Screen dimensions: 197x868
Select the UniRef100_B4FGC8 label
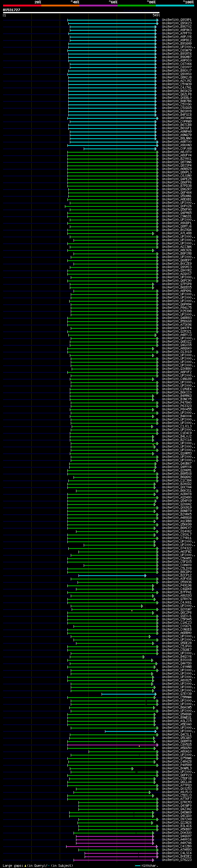(x=176, y=115)
